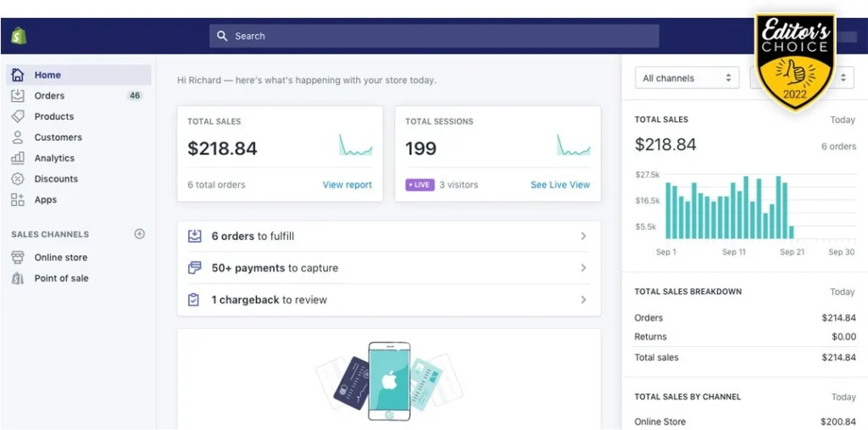Open the All channels dropdown

[687, 78]
